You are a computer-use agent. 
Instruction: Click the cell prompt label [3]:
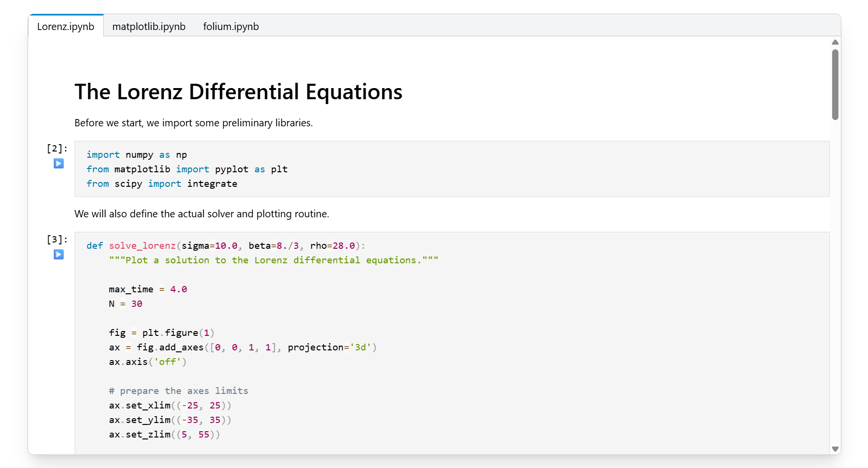(x=57, y=240)
